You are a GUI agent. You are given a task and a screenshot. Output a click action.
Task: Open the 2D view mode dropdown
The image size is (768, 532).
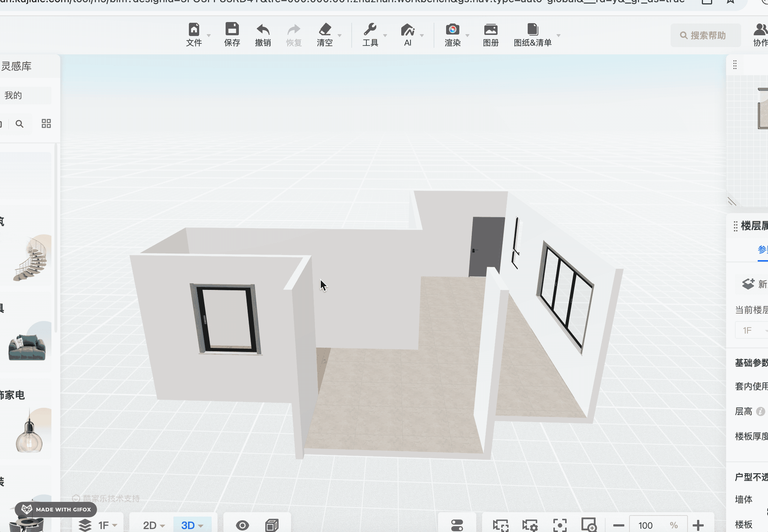point(154,525)
